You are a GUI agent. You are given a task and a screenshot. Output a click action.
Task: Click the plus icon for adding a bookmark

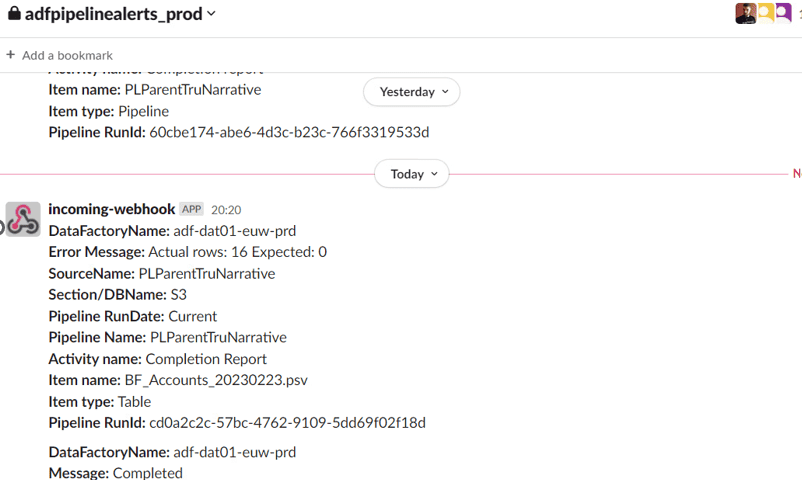(x=11, y=55)
